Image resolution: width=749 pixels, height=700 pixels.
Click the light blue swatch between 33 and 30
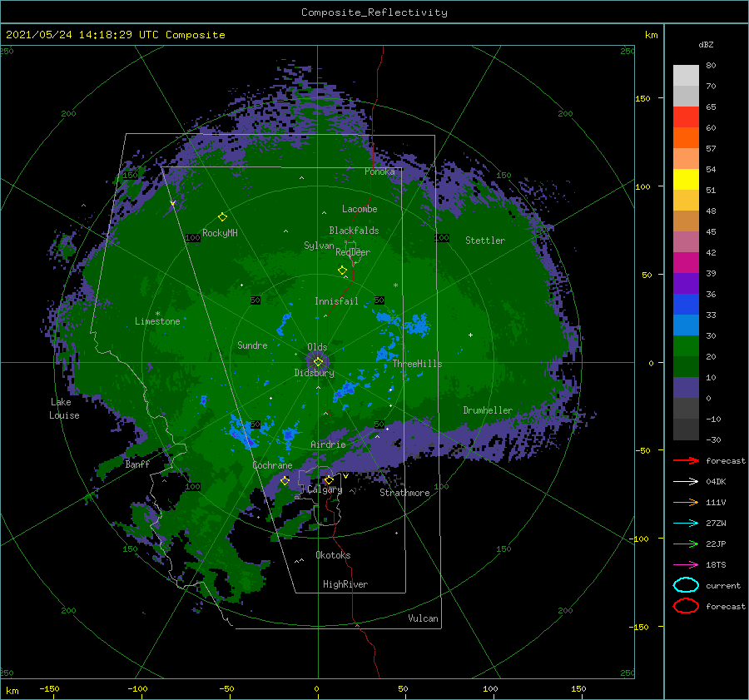686,325
